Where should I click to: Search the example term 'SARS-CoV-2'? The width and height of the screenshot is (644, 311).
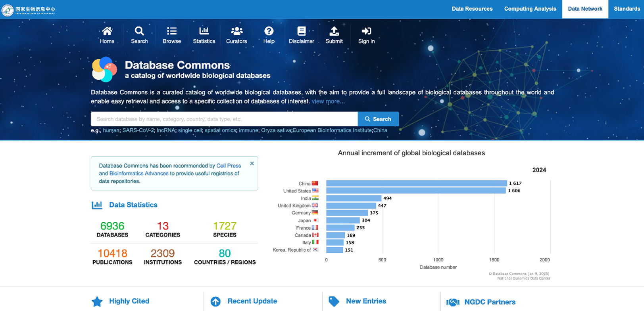tap(138, 130)
